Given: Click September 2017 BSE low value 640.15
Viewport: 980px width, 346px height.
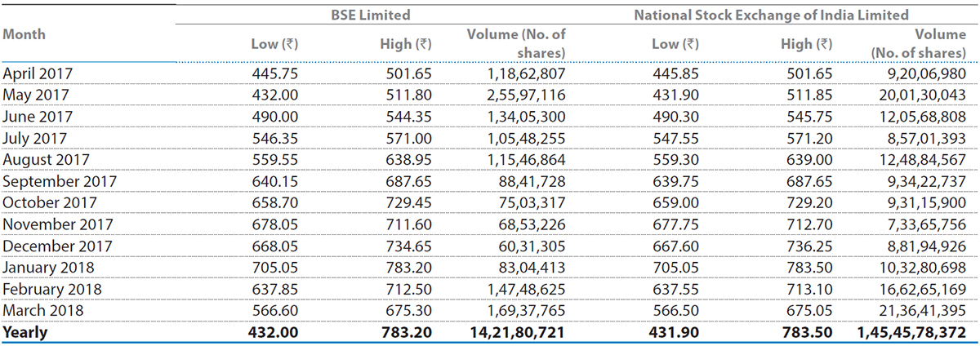Looking at the screenshot, I should (x=274, y=181).
